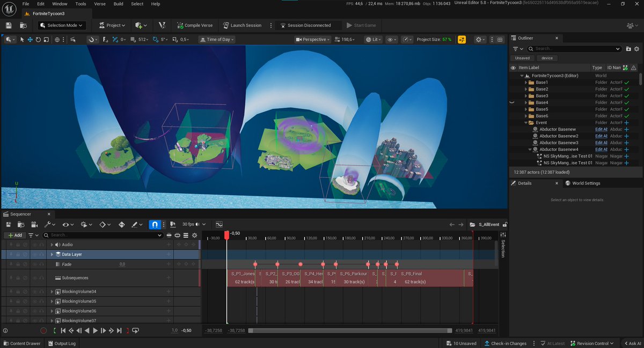Play the sequence forward

(96, 331)
